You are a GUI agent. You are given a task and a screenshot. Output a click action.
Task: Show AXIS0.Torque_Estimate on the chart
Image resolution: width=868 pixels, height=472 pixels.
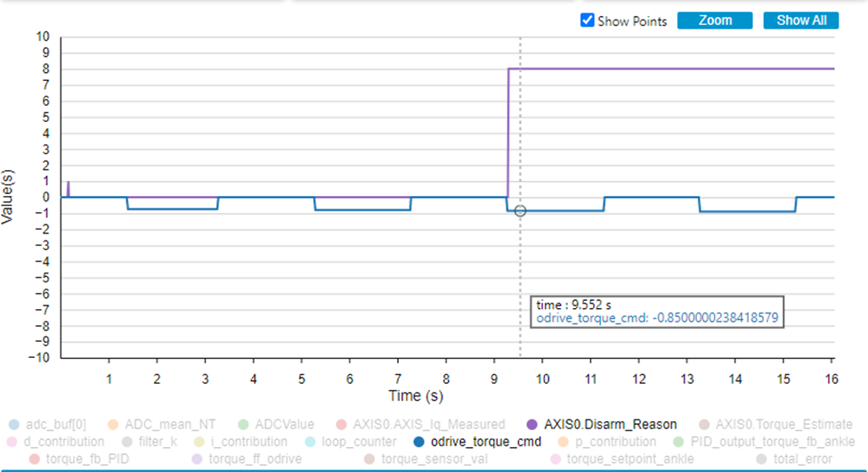point(774,425)
